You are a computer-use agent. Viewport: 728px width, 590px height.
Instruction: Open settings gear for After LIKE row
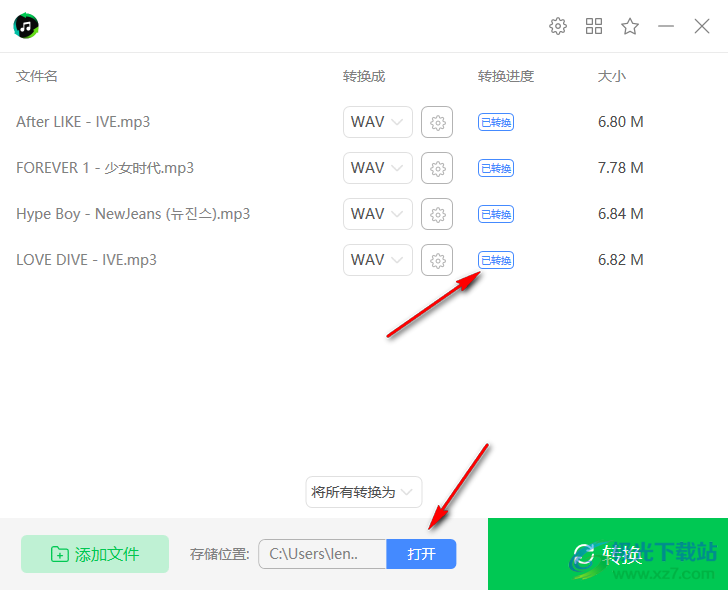coord(437,122)
